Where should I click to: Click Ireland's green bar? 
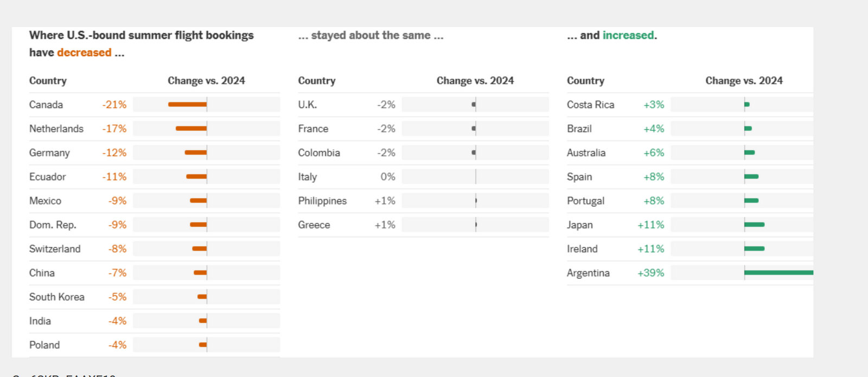pos(754,248)
